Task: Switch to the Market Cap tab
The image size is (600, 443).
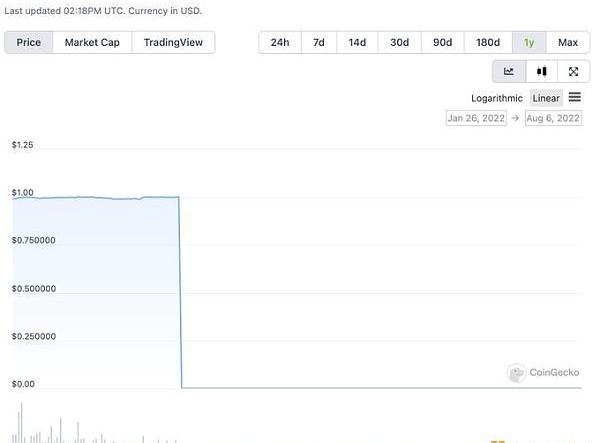Action: pyautogui.click(x=92, y=42)
